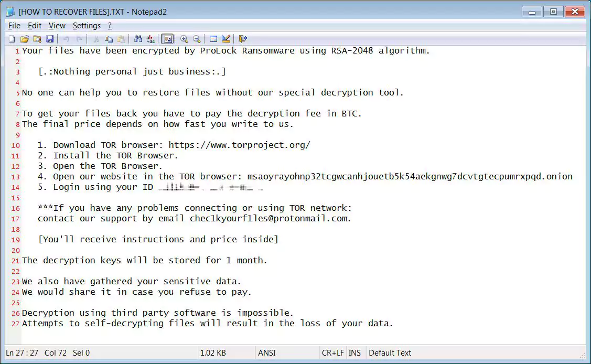Click 'stored for 1 month' on line 21
Image resolution: width=591 pixels, height=364 pixels.
coord(216,260)
